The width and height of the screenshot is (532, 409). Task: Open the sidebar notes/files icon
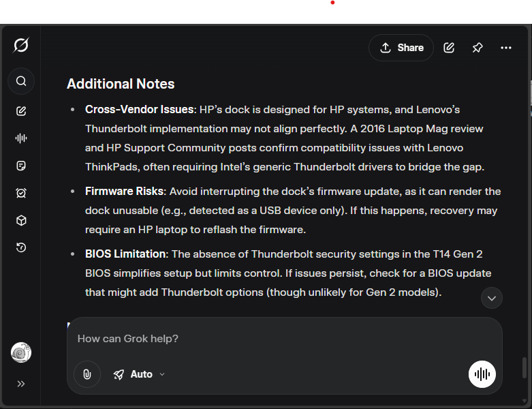click(21, 166)
